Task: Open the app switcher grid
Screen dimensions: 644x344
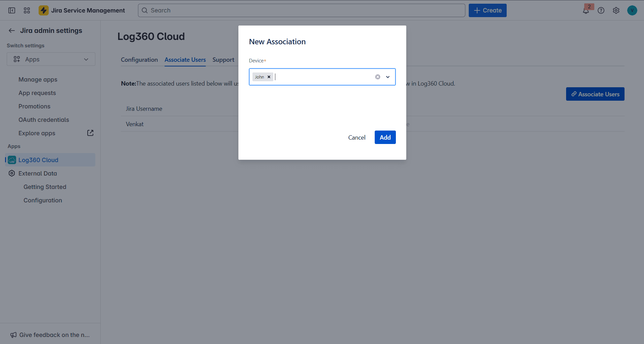Action: (x=27, y=10)
